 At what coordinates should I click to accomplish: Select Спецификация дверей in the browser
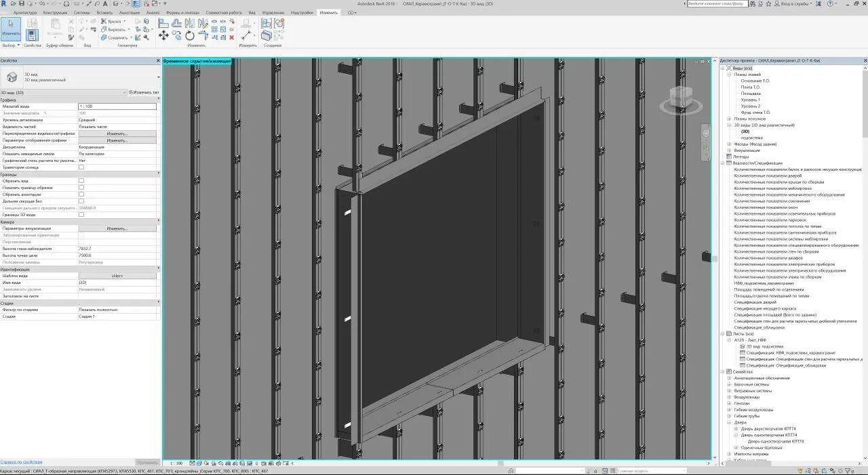(x=755, y=302)
